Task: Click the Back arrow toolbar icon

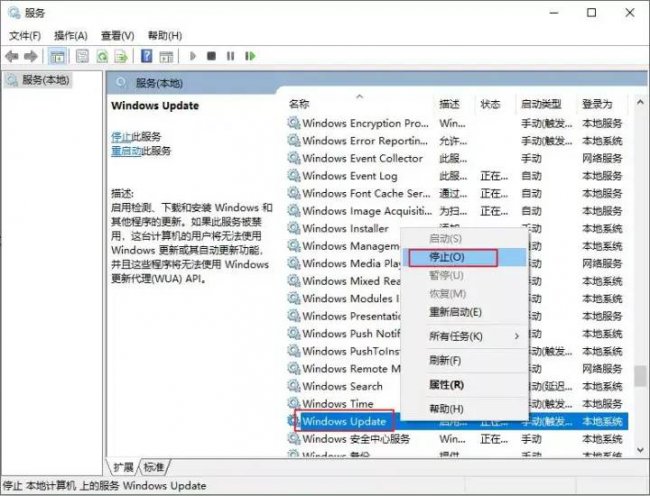Action: tap(12, 56)
